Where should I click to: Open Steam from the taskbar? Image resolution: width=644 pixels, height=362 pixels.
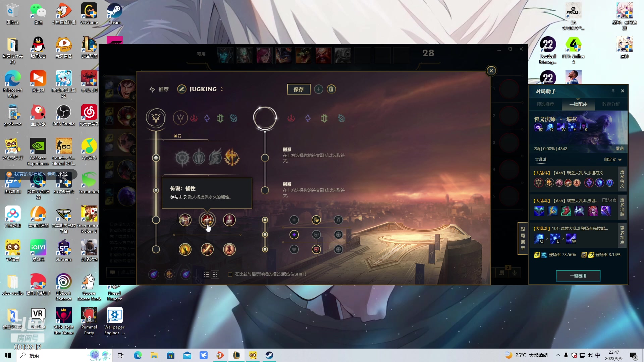point(269,355)
